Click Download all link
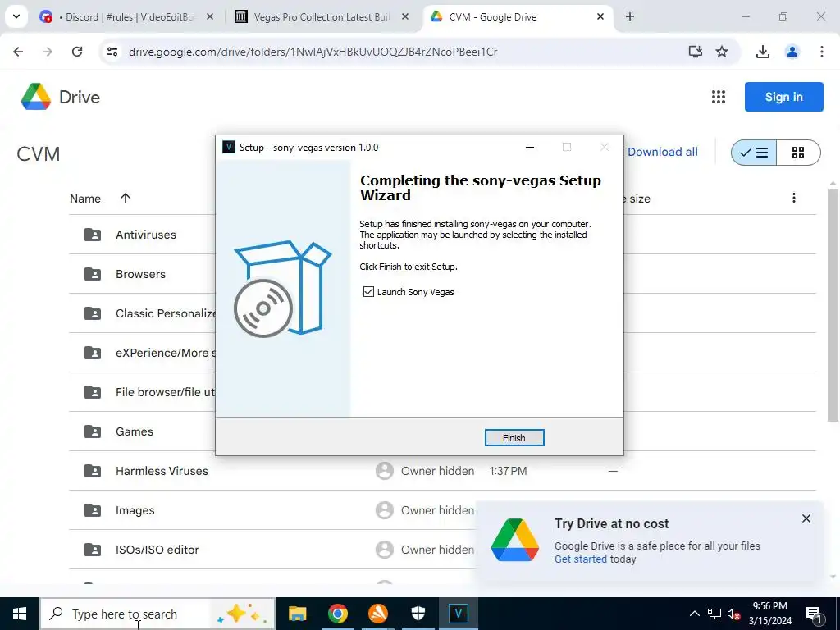Image resolution: width=840 pixels, height=630 pixels. 663,152
